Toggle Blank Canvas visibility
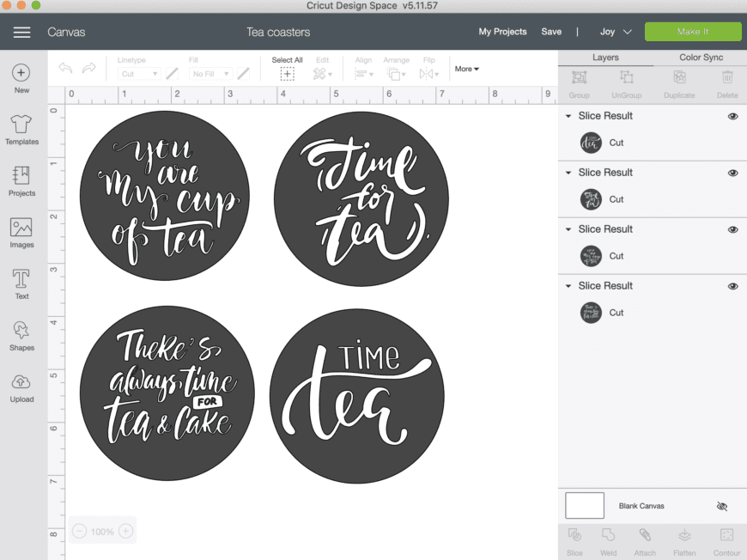The width and height of the screenshot is (747, 560). [722, 506]
